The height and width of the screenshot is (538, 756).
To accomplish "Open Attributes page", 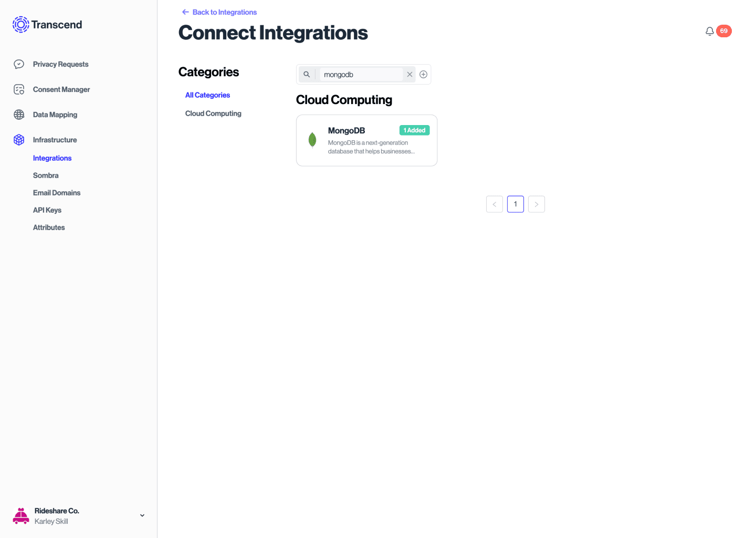I will pyautogui.click(x=49, y=227).
